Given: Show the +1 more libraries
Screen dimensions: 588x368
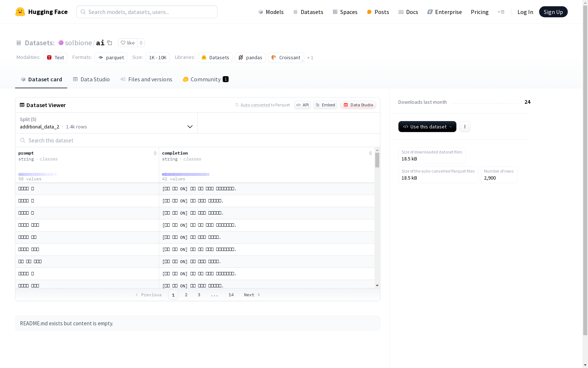Looking at the screenshot, I should tap(310, 57).
